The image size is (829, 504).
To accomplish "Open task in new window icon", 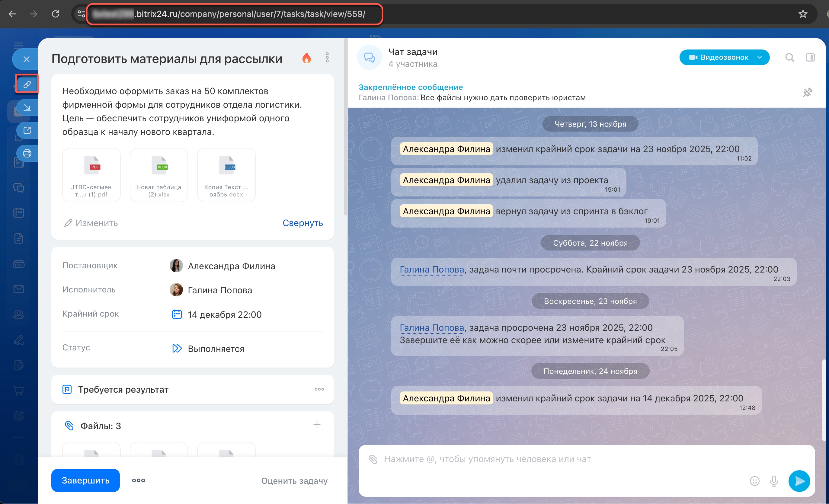I will [27, 130].
